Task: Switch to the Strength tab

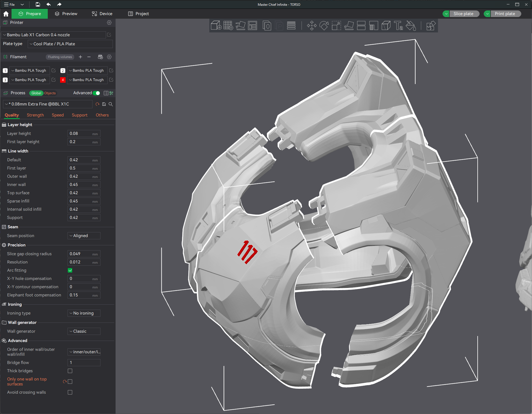Action: (35, 115)
